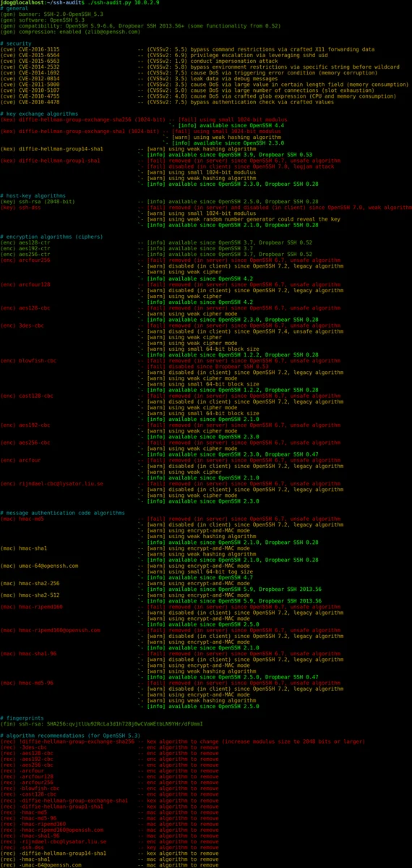This screenshot has width=412, height=868.
Task: Click the CVE-2010-4478 entry
Action: (x=157, y=102)
